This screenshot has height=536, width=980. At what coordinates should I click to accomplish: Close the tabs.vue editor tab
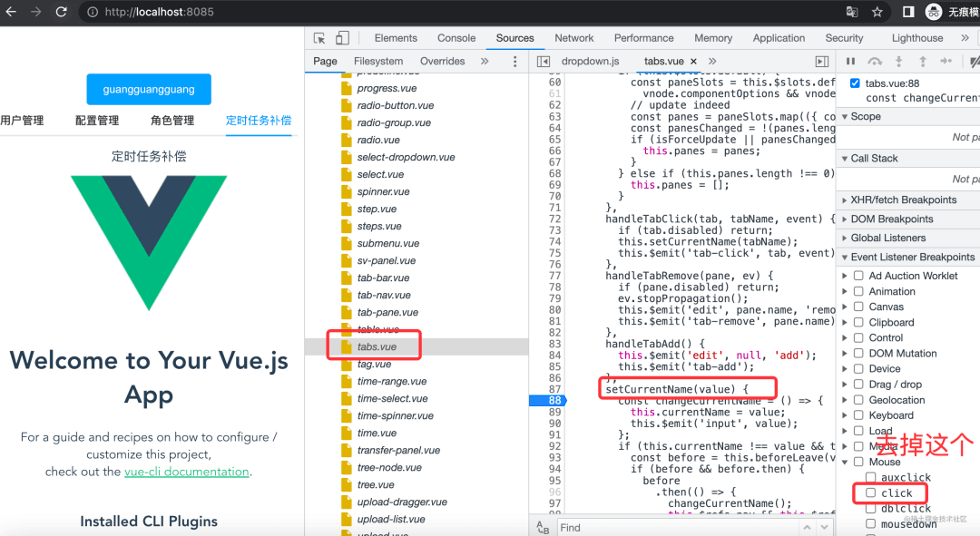click(x=693, y=62)
